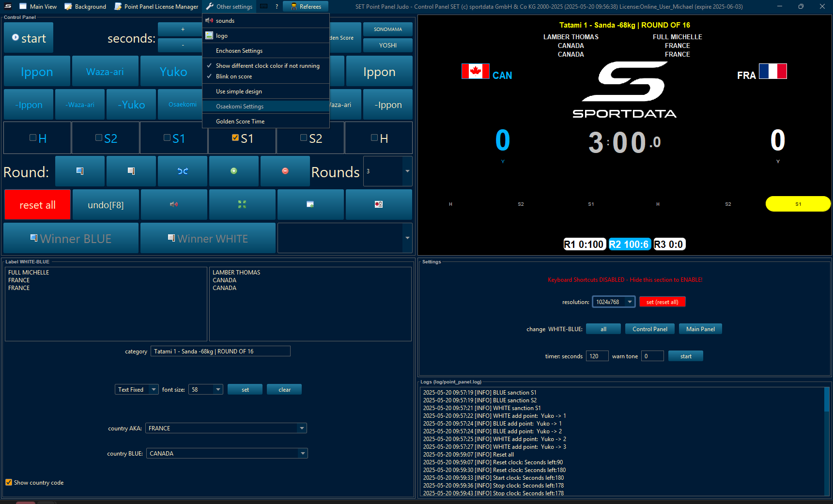Toggle Blink on score option
Viewport: 833px width, 504px height.
[266, 76]
